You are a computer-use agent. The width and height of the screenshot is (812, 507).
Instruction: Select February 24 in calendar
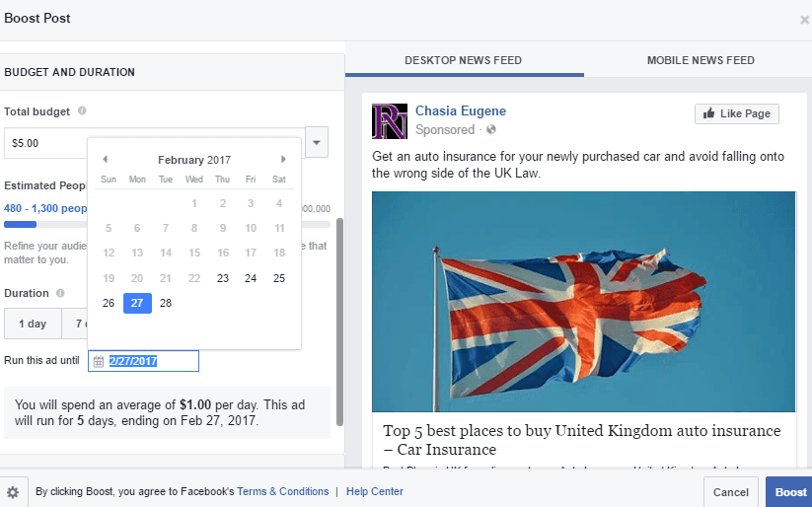(251, 278)
